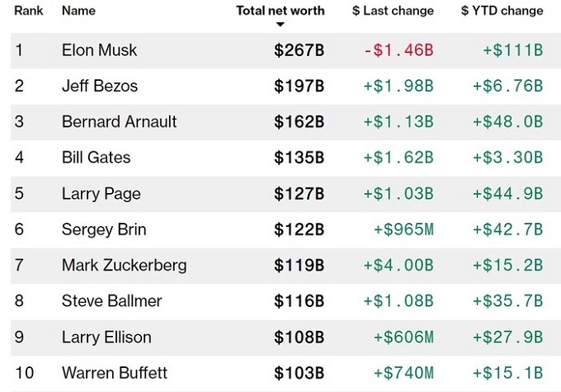Sort by Total net worth column header
561x392 pixels.
click(x=280, y=11)
